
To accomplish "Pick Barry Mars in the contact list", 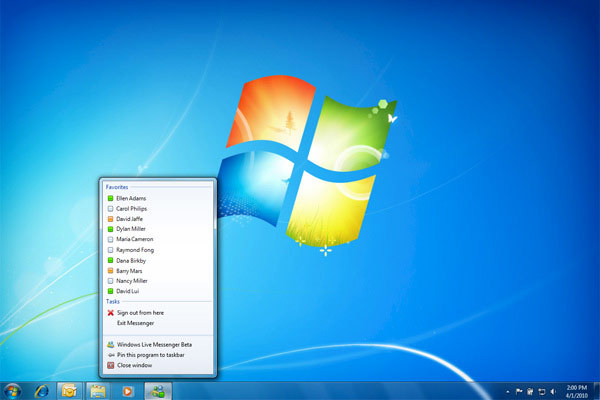I will 129,270.
